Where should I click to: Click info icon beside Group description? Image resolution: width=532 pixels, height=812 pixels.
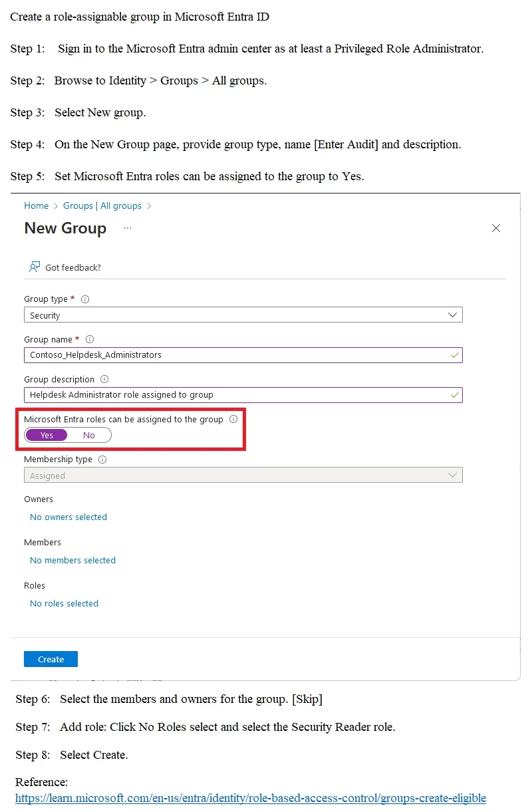(x=104, y=379)
